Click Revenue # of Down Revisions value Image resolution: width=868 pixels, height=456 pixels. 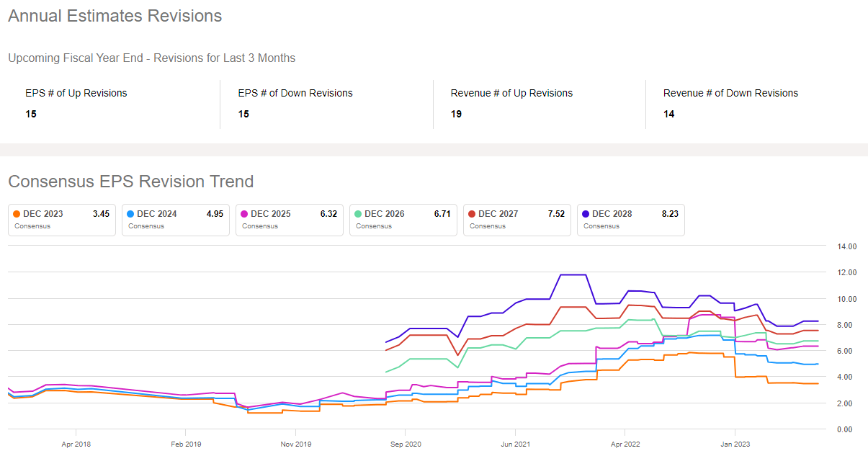point(669,114)
